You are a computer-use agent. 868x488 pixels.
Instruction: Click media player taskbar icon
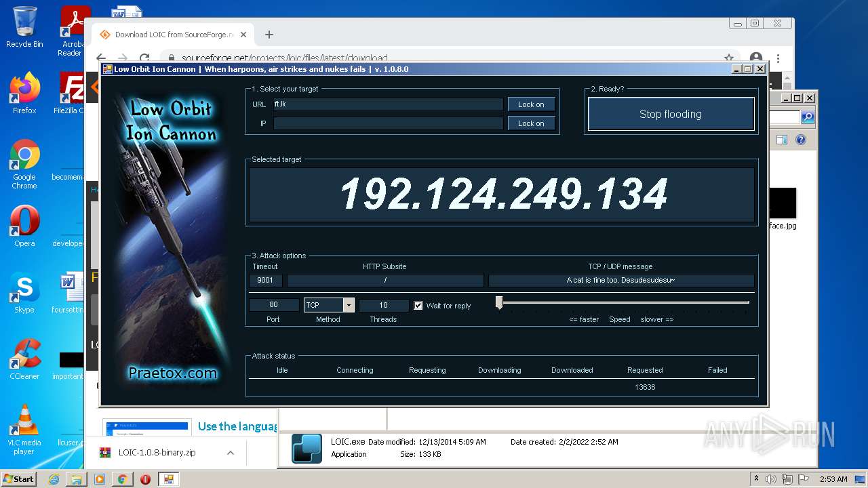click(x=100, y=479)
